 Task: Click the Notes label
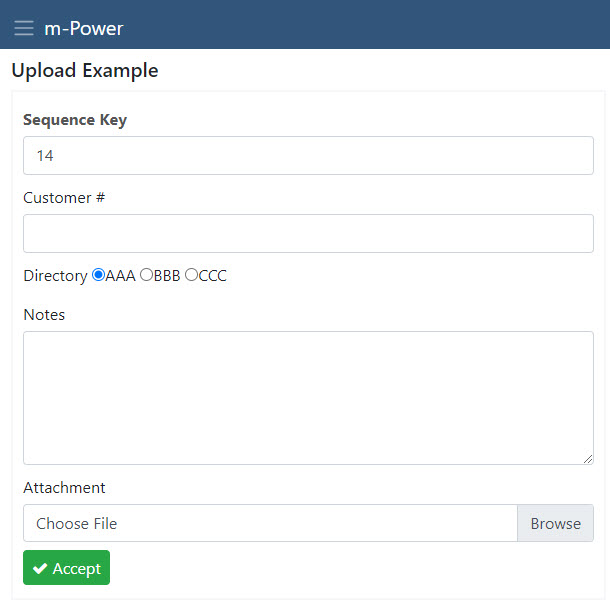(44, 315)
